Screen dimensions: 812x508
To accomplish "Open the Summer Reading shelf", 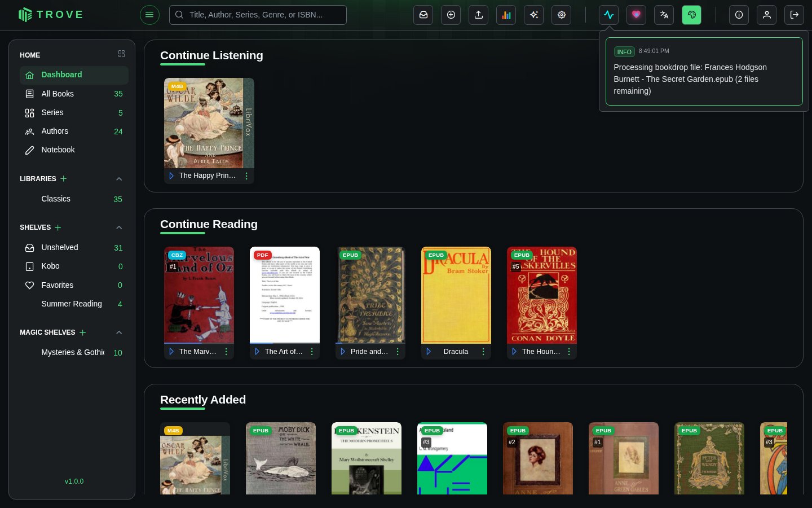I will click(74, 304).
